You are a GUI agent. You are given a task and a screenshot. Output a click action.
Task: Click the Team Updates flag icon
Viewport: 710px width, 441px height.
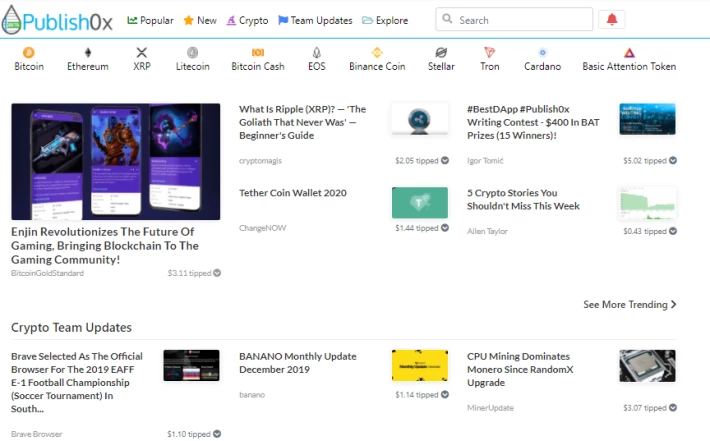[x=283, y=20]
